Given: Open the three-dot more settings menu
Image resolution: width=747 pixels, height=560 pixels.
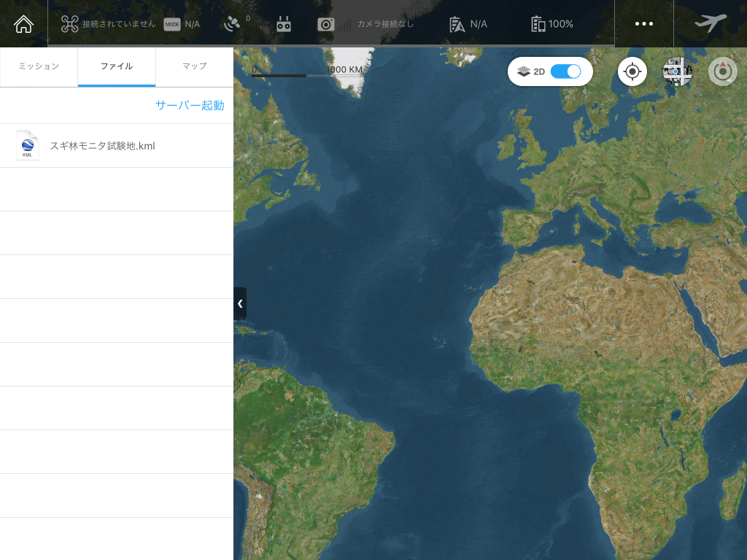Looking at the screenshot, I should point(644,24).
